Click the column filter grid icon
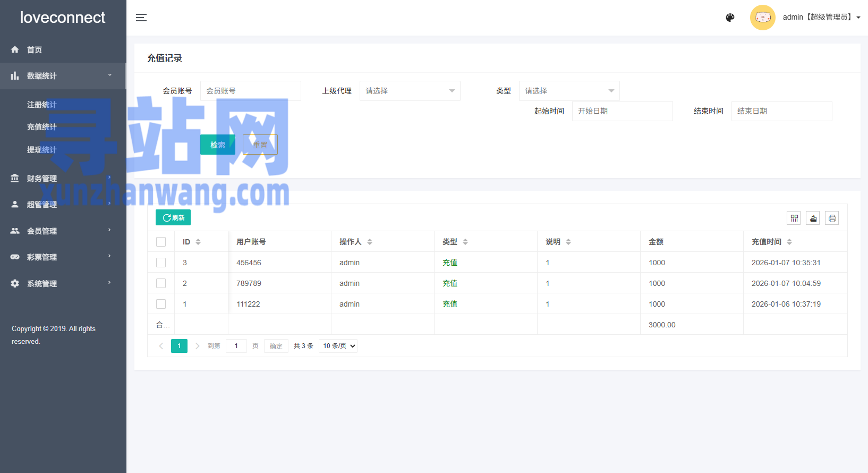This screenshot has width=868, height=473. pyautogui.click(x=794, y=218)
